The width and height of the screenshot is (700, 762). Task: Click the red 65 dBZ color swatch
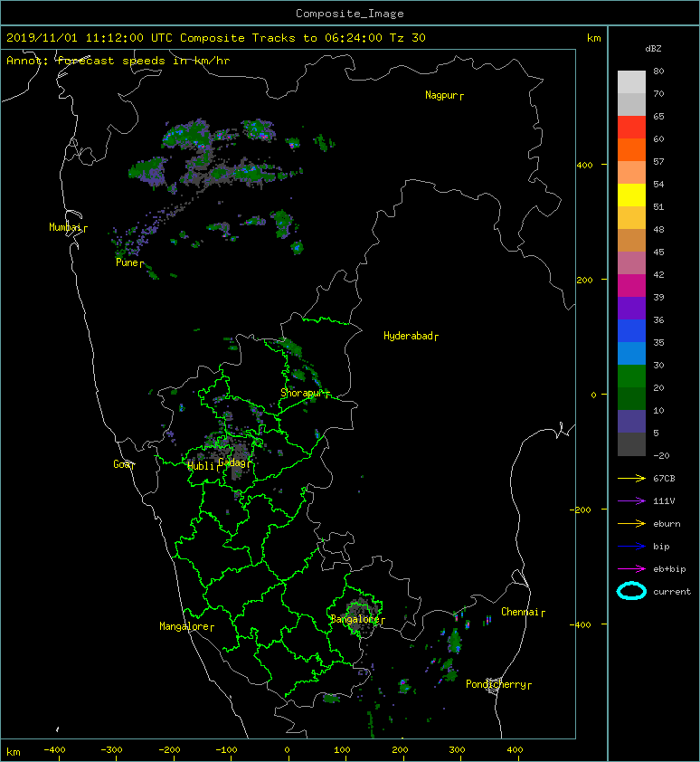pos(631,128)
